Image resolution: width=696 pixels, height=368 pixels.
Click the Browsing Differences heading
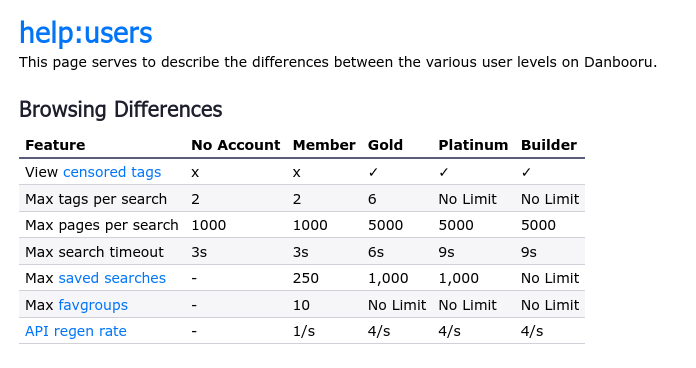pos(121,110)
